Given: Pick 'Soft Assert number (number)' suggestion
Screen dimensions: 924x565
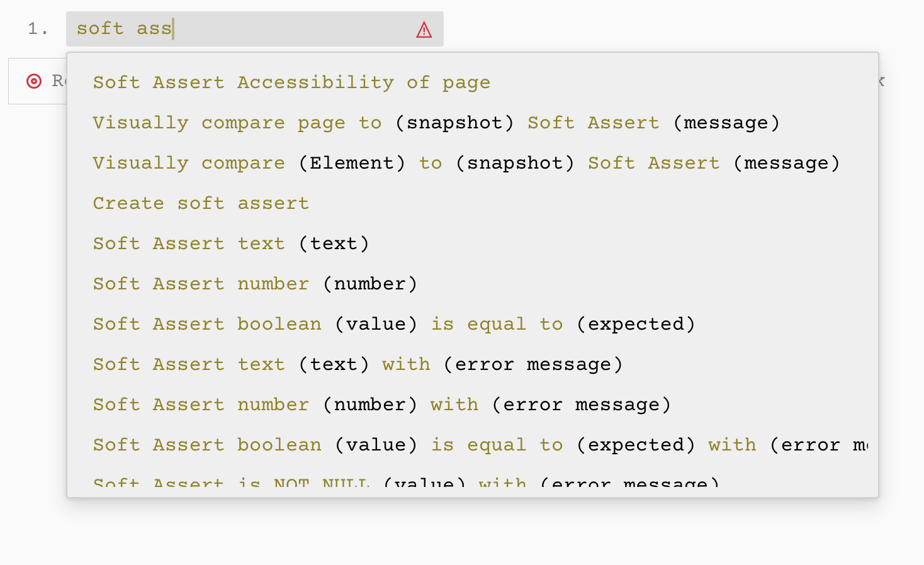Looking at the screenshot, I should (x=254, y=284).
